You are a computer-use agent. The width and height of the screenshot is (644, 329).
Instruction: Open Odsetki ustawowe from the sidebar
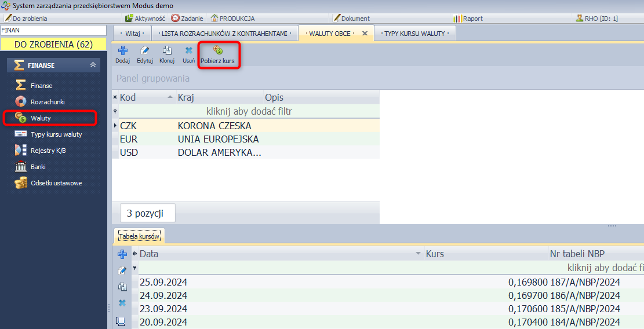pos(56,183)
